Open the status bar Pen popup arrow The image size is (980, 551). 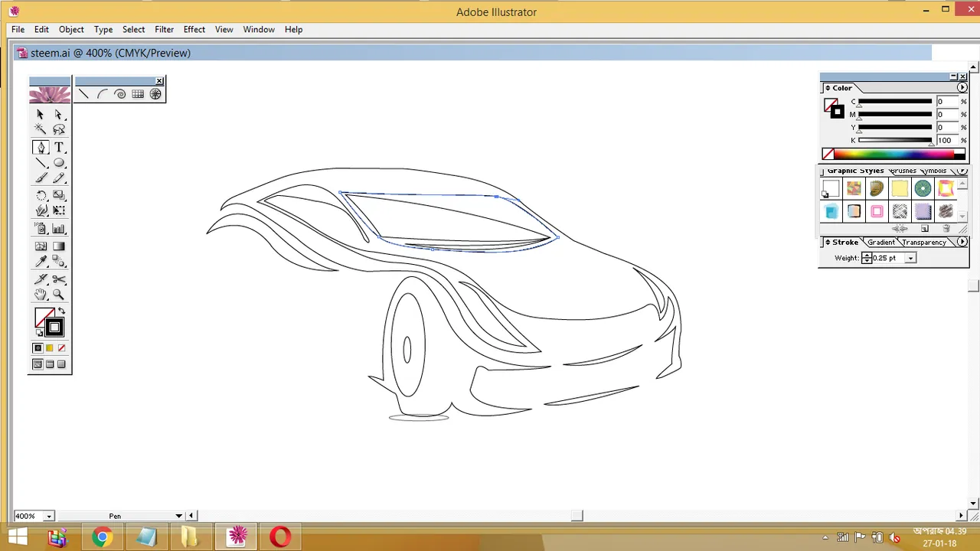point(178,516)
